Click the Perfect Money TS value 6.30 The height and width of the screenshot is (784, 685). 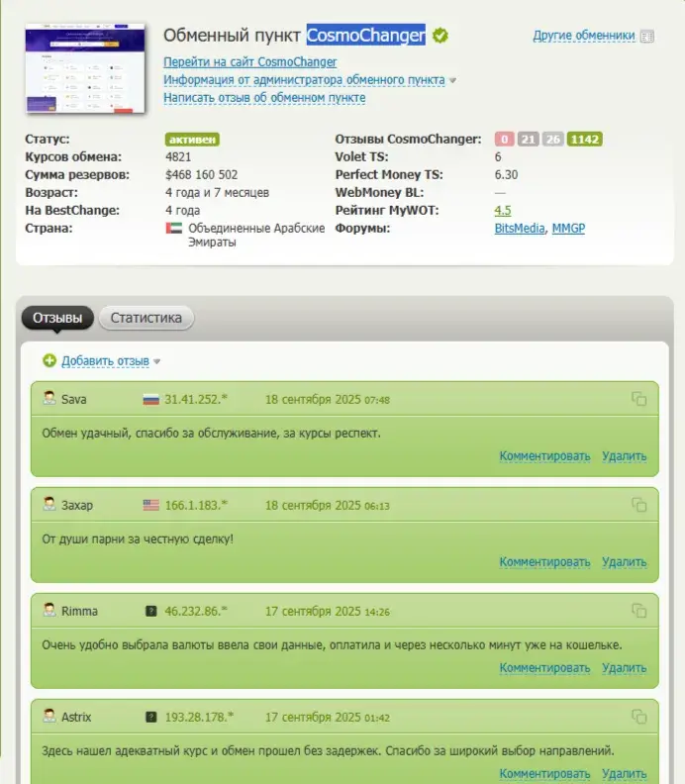(506, 175)
